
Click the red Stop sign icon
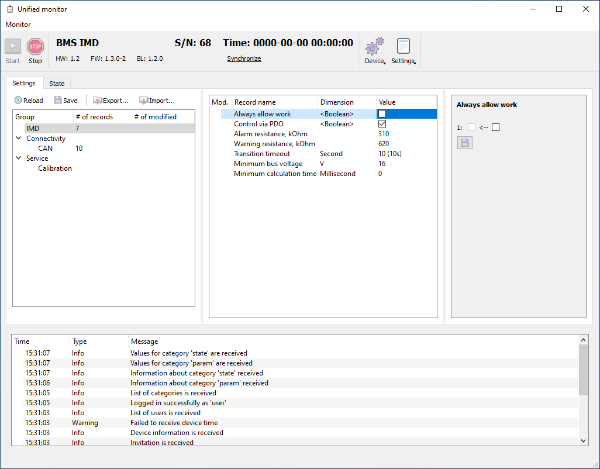tap(35, 46)
